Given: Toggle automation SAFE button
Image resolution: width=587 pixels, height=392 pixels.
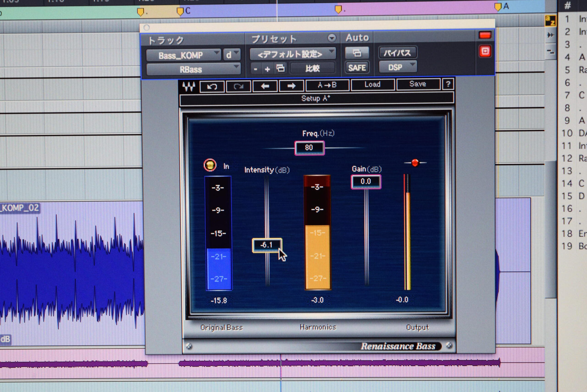Looking at the screenshot, I should (357, 68).
